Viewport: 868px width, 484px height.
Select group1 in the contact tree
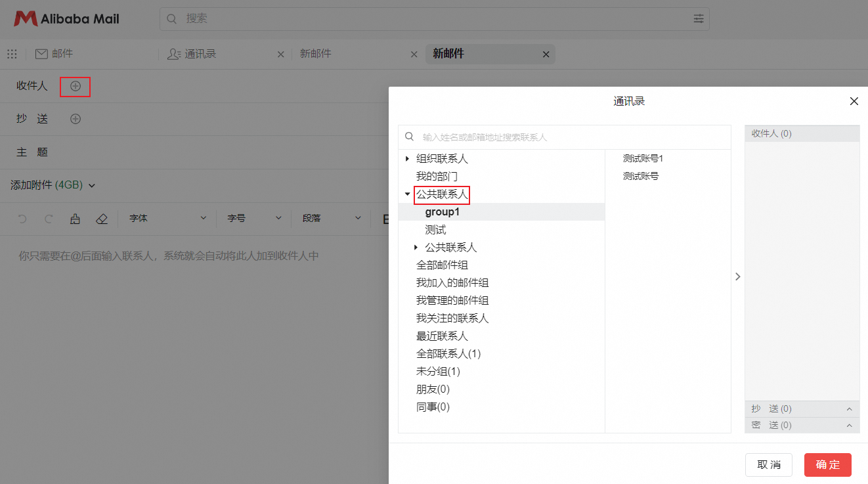pyautogui.click(x=443, y=212)
